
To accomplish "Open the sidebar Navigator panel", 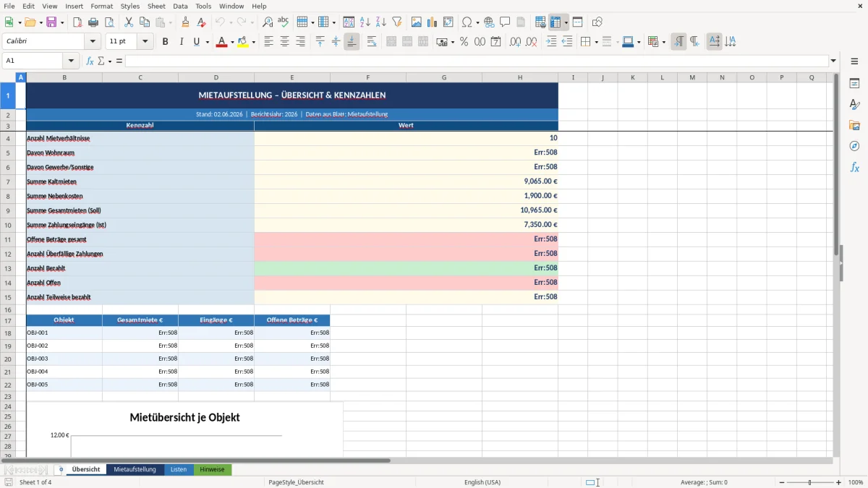I will click(854, 146).
